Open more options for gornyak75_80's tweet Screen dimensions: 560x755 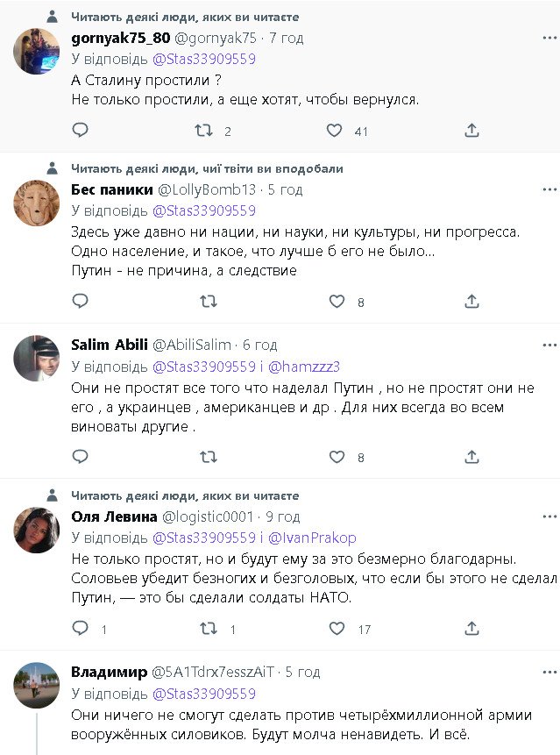point(549,39)
